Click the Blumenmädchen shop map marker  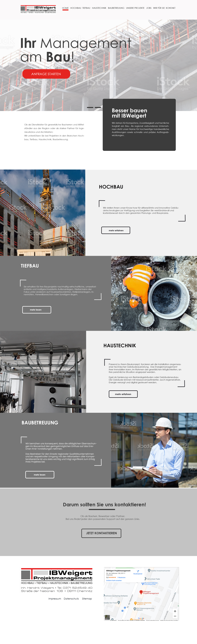click(x=143, y=584)
